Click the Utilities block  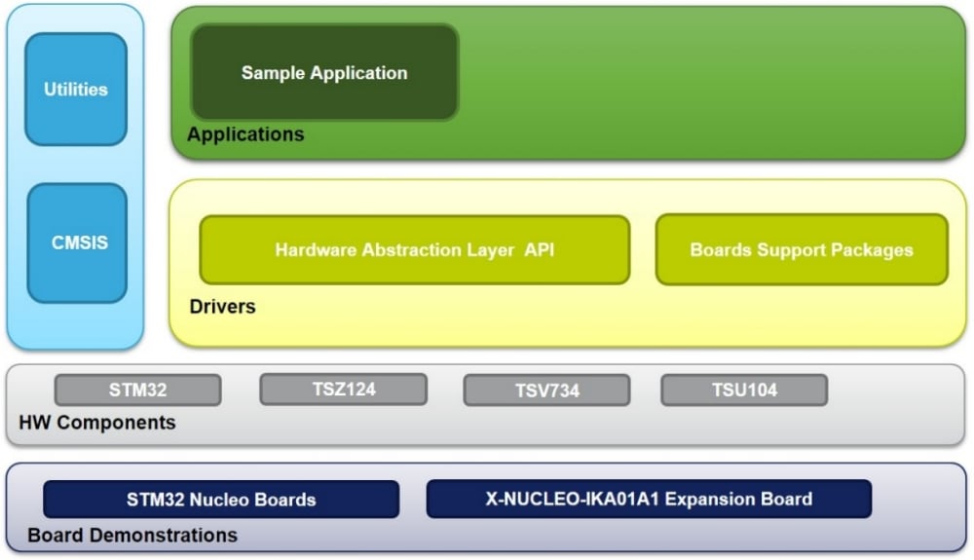[76, 90]
